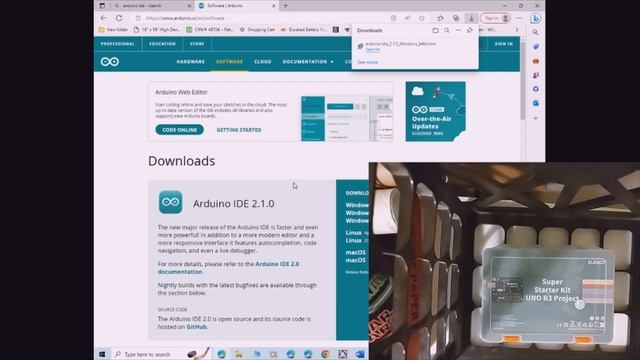Screen dimensions: 640x360
Task: Open the Cloud menu item
Action: [263, 62]
